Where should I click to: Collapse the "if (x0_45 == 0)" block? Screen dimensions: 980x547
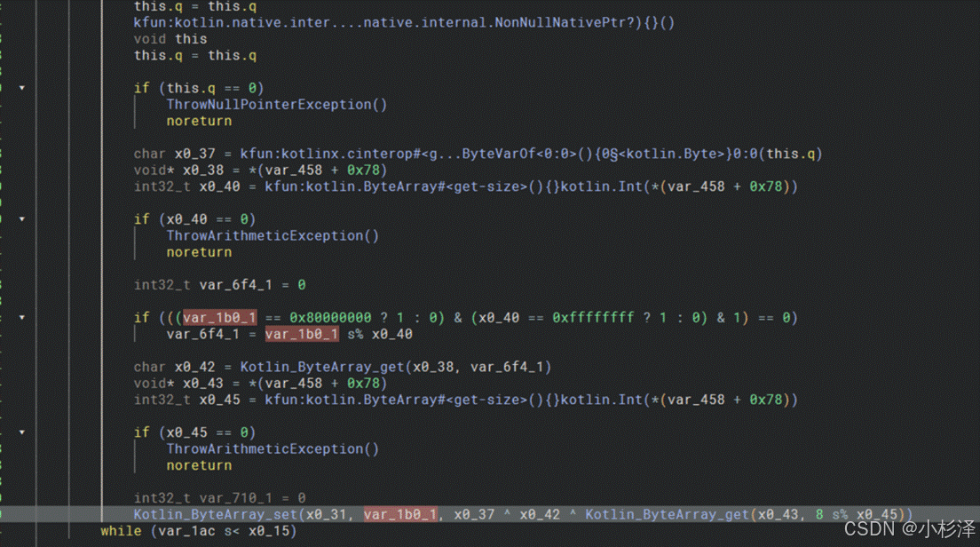[21, 432]
